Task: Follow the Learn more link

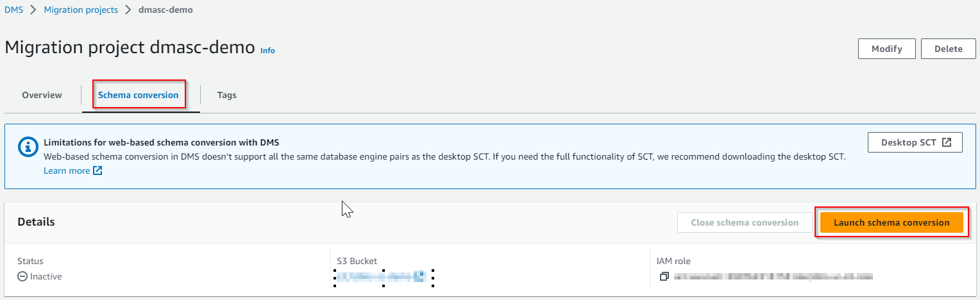Action: point(67,171)
